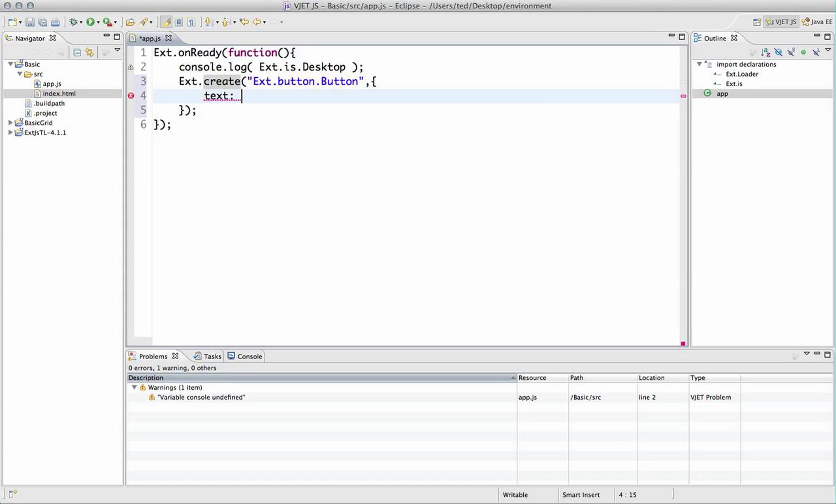Switch to the Problems tab
The image size is (836, 504).
click(x=153, y=356)
